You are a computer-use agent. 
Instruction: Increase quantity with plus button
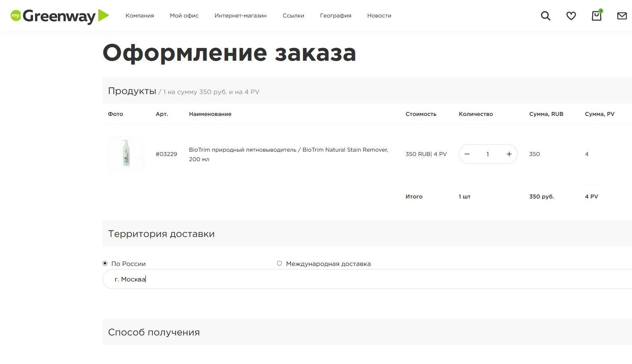click(509, 154)
